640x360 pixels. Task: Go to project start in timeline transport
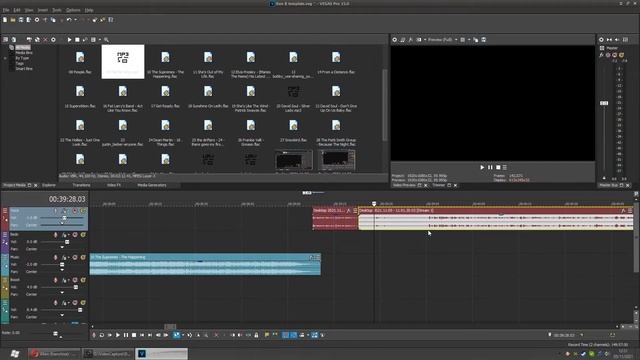pos(142,335)
